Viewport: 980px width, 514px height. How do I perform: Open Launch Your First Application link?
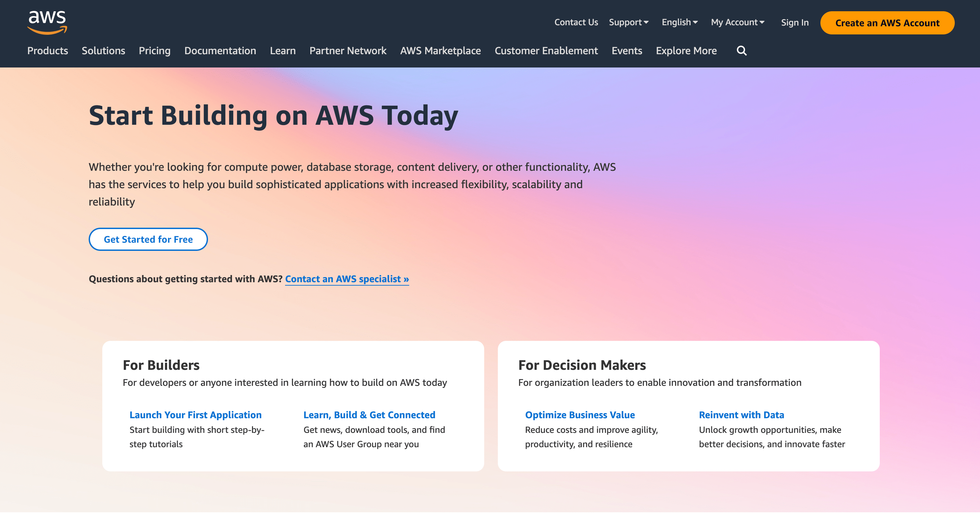[195, 415]
